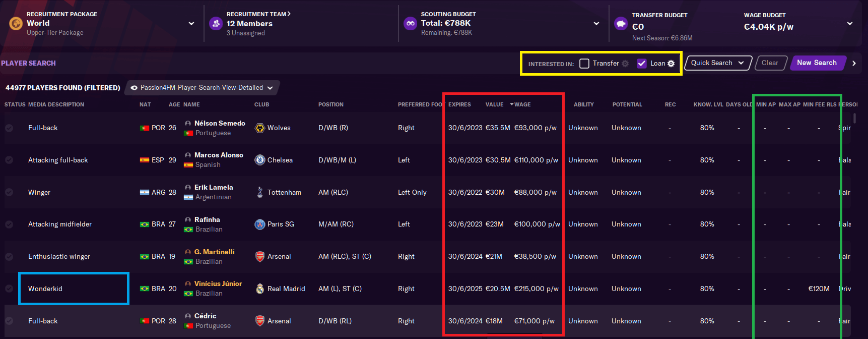Click the €215,000 p/w wage cell
Image resolution: width=868 pixels, height=339 pixels.
536,289
